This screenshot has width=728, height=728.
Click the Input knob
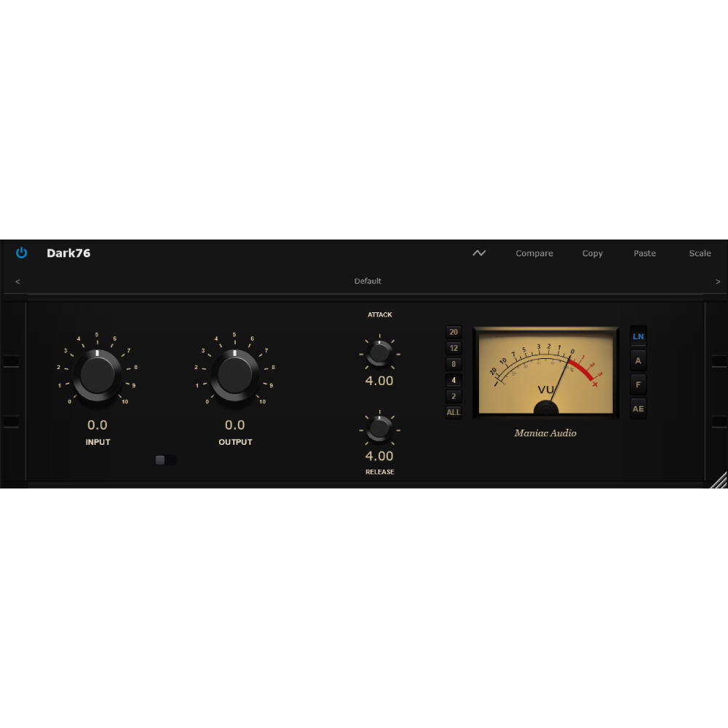click(97, 375)
